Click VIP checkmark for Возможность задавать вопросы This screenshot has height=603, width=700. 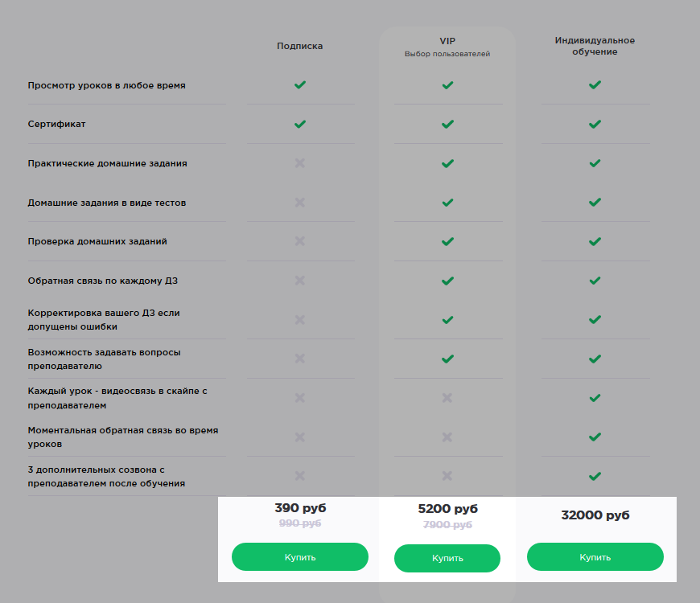[x=447, y=359]
